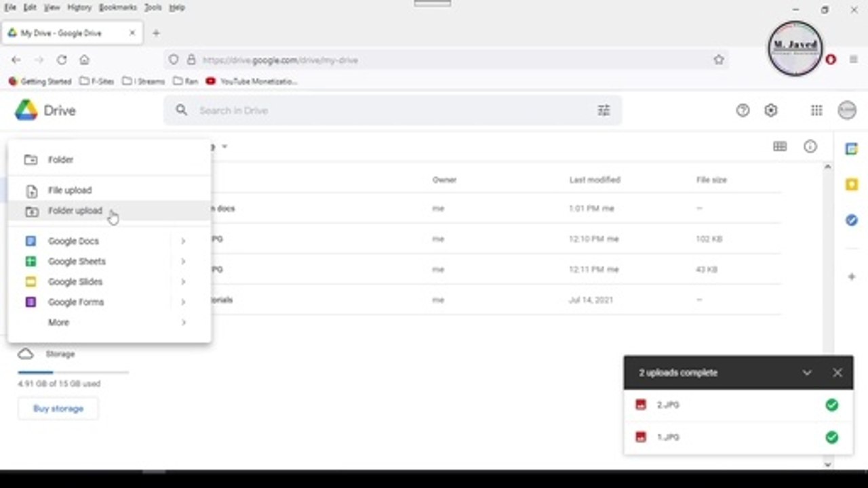Open the I Streams bookmark folder
Image resolution: width=868 pixels, height=488 pixels.
point(144,81)
